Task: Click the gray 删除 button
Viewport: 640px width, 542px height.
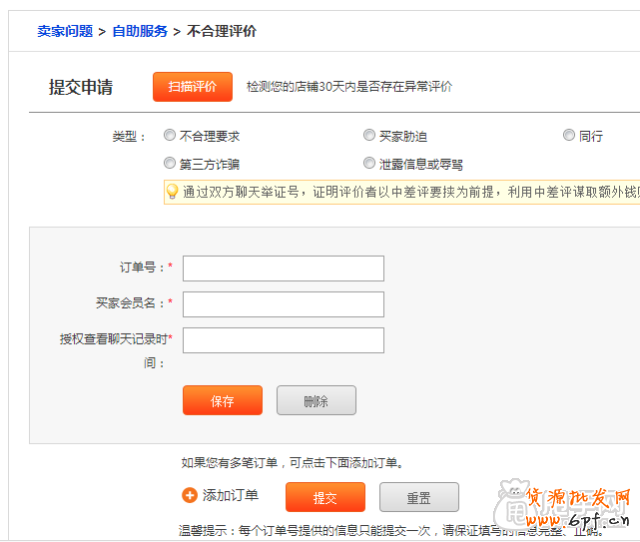Action: click(316, 401)
